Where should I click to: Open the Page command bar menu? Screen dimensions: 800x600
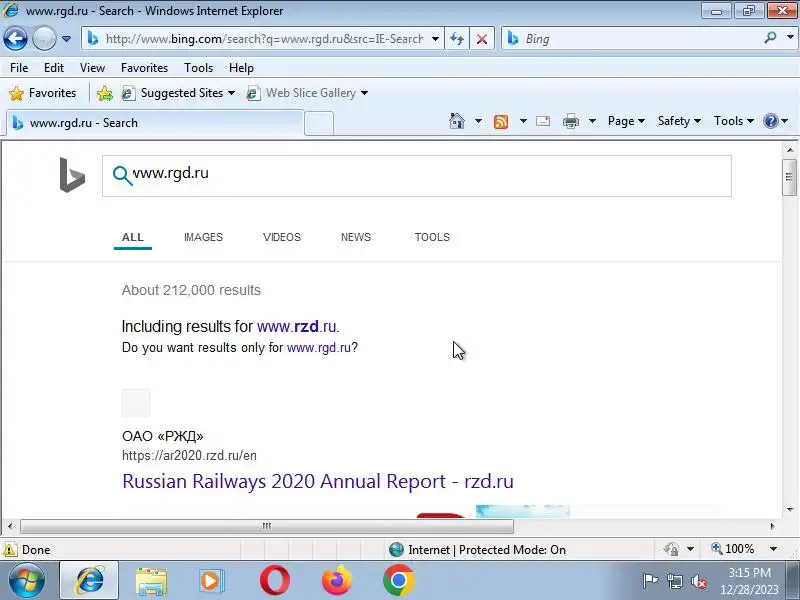point(626,121)
